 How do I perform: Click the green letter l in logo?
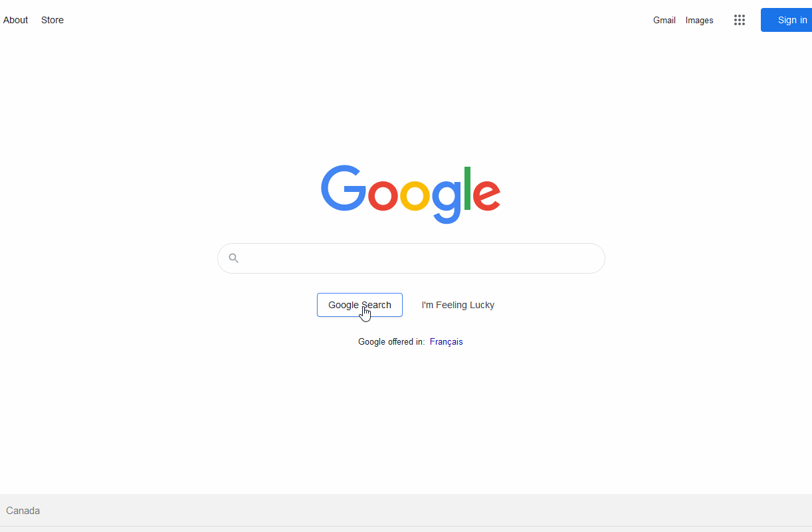[x=467, y=189]
